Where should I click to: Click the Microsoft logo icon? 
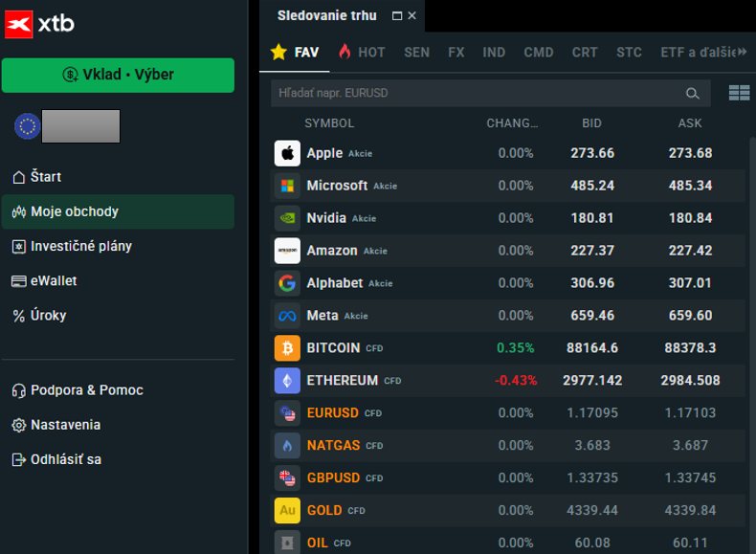point(287,186)
